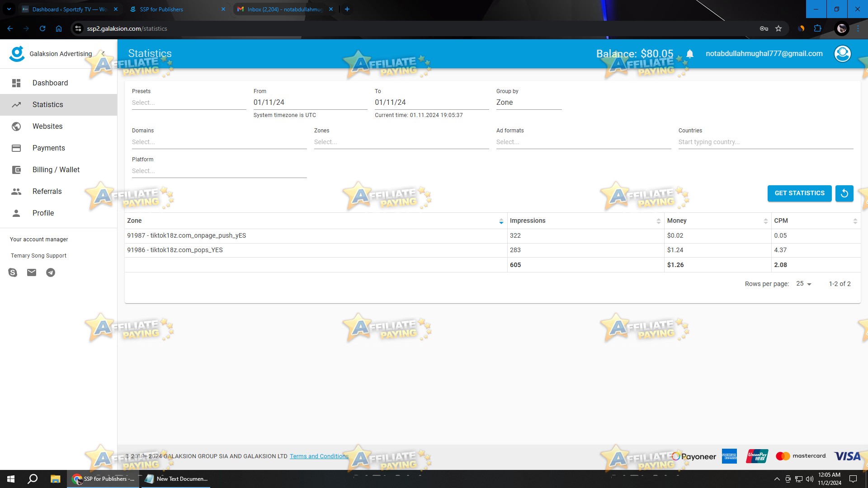Focus the Countries search field
868x488 pixels.
pos(766,142)
